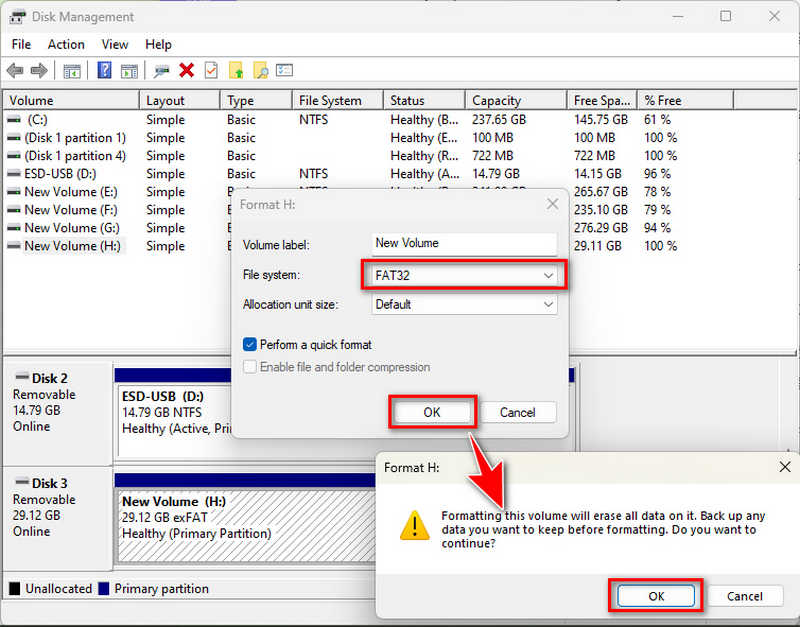This screenshot has width=800, height=627.
Task: Select the (Disk 1 partition 4) row
Action: point(399,156)
